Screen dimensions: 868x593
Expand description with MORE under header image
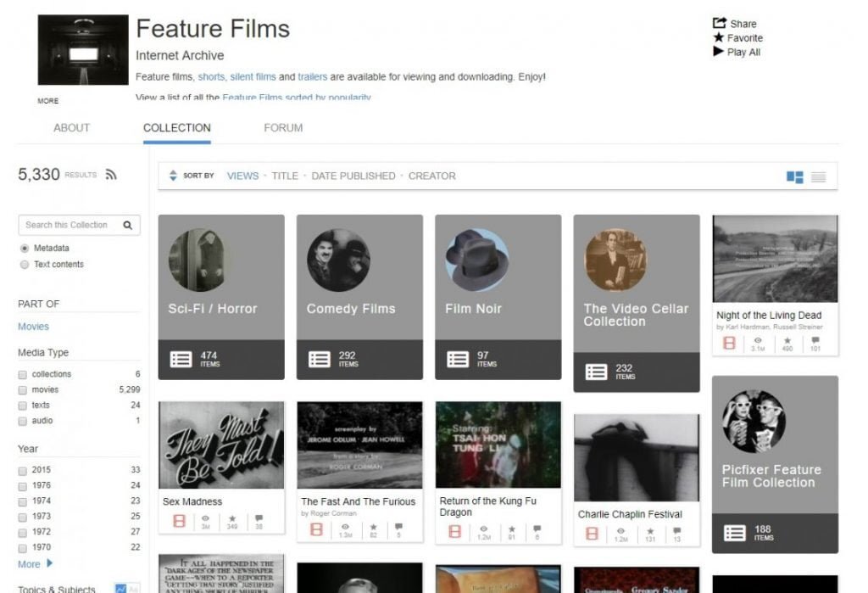point(48,101)
